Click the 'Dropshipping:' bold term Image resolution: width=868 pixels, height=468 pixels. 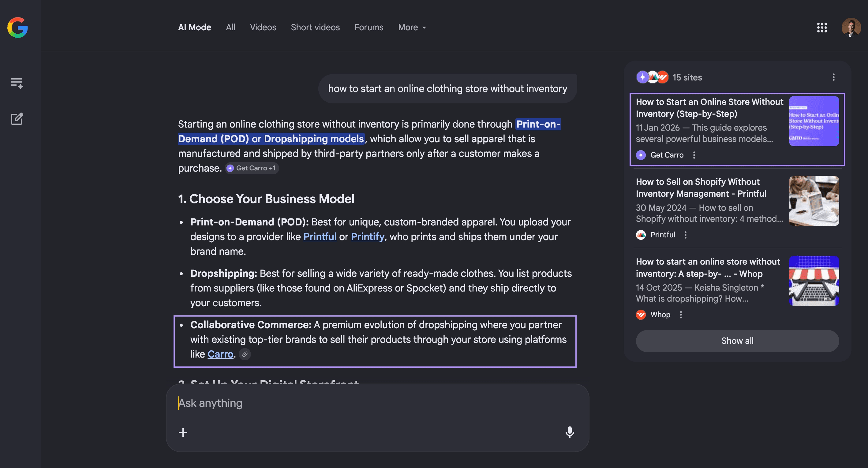tap(223, 273)
